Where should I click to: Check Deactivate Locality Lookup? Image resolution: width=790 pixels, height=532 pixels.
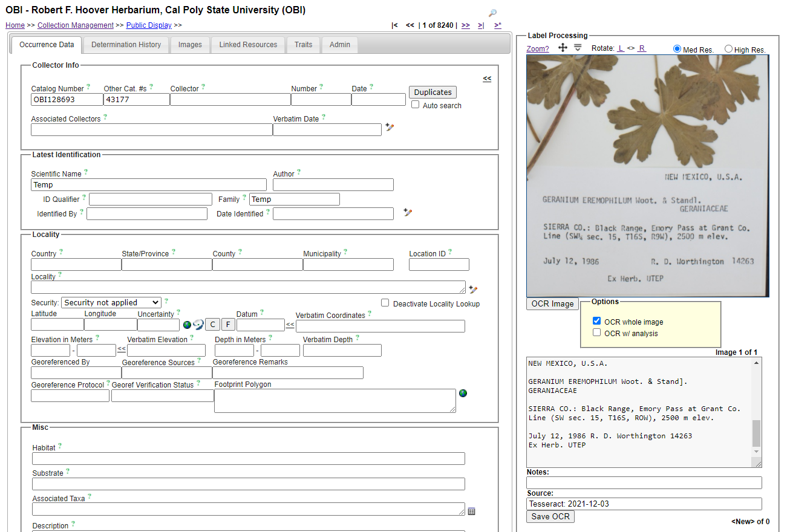(385, 303)
